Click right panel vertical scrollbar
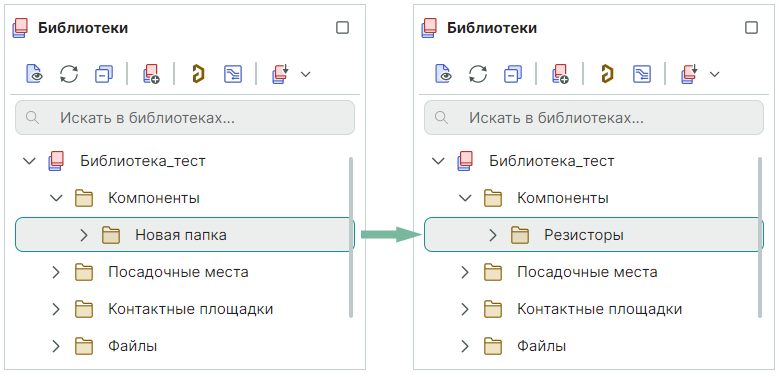 click(760, 237)
